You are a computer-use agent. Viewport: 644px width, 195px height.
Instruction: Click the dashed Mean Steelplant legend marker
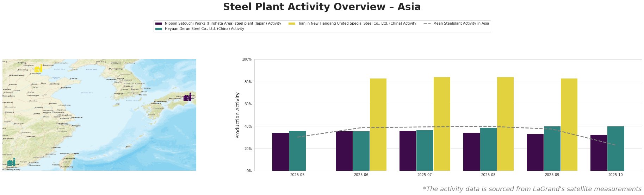[x=427, y=24]
